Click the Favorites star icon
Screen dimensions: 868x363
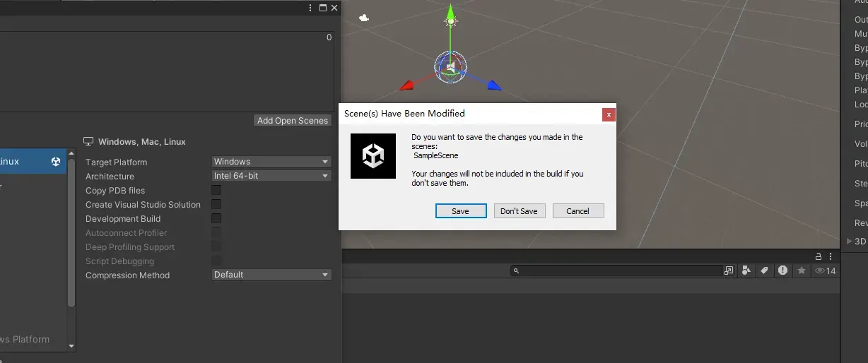(x=802, y=270)
